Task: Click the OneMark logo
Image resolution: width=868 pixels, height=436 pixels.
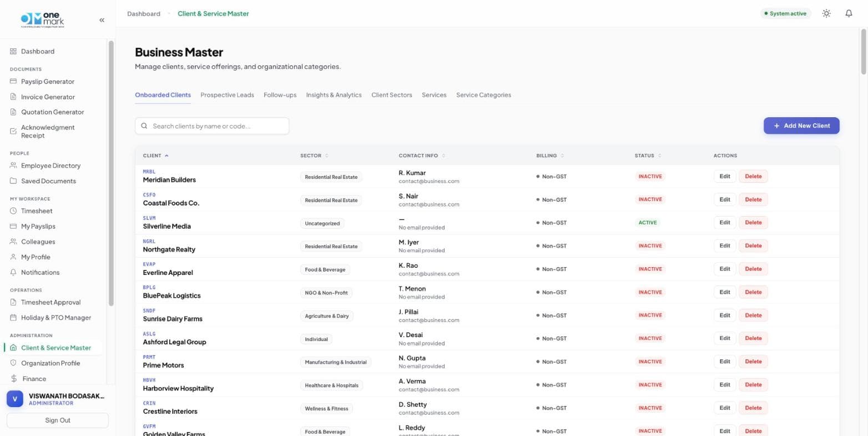Action: click(43, 19)
